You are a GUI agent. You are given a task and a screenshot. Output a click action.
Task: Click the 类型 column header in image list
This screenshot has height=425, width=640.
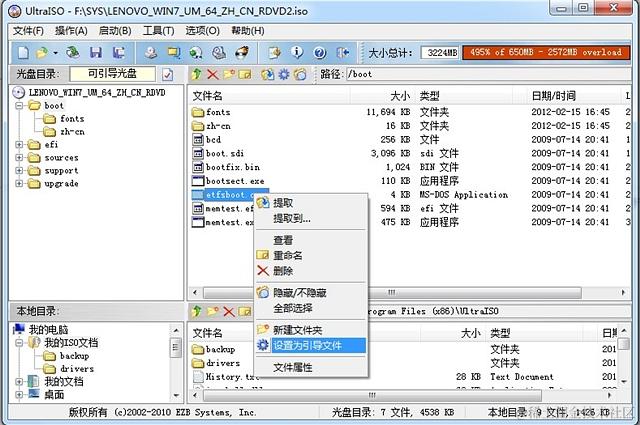(x=464, y=96)
